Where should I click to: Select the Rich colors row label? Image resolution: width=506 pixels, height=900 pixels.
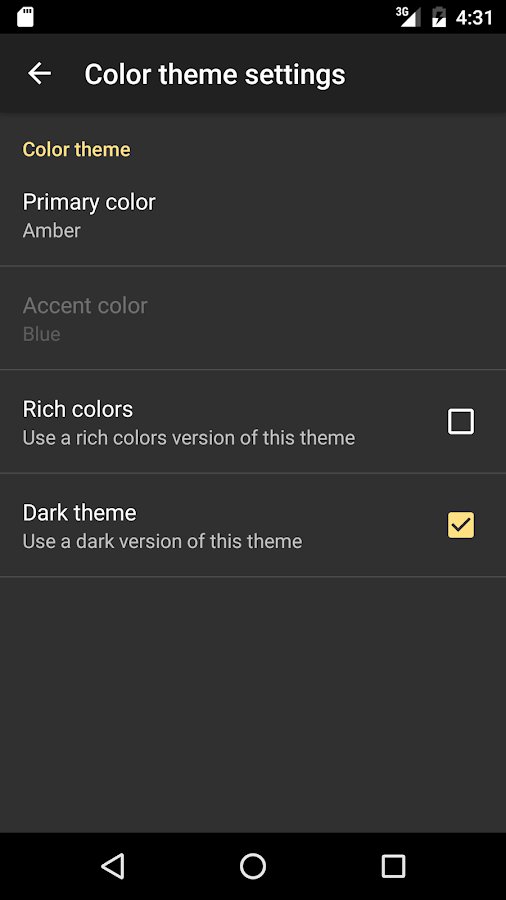click(78, 409)
